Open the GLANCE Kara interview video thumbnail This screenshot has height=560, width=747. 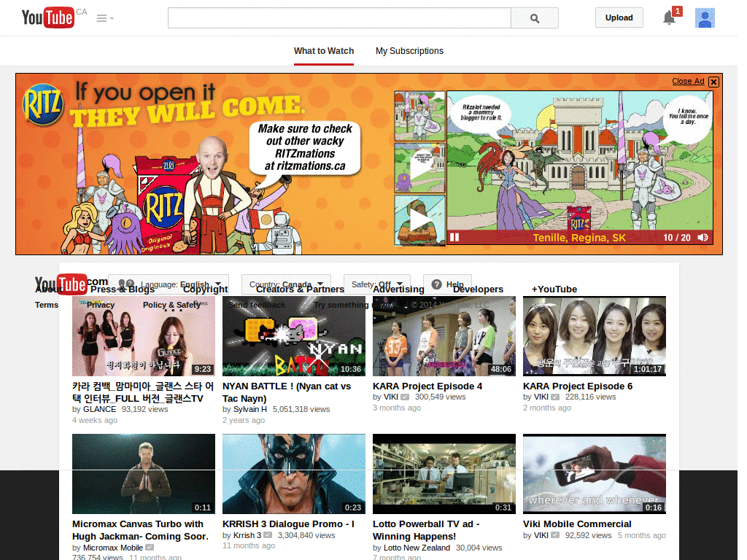(x=144, y=336)
